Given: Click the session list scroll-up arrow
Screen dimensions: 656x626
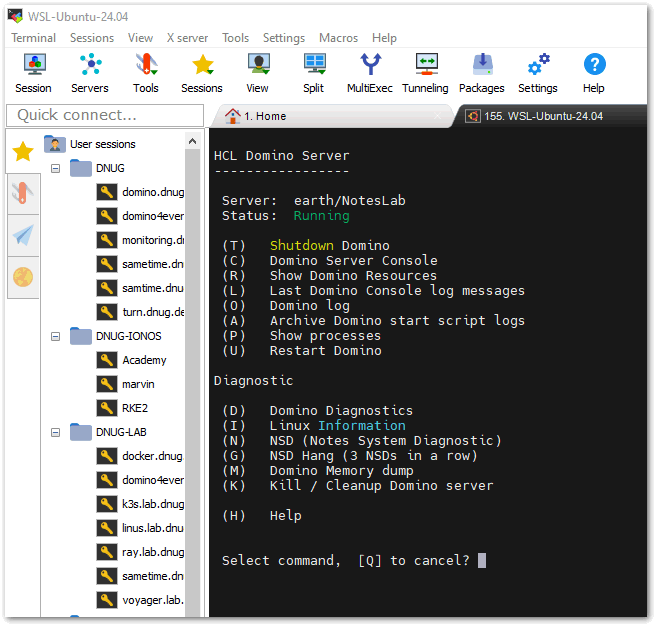Looking at the screenshot, I should pos(192,141).
